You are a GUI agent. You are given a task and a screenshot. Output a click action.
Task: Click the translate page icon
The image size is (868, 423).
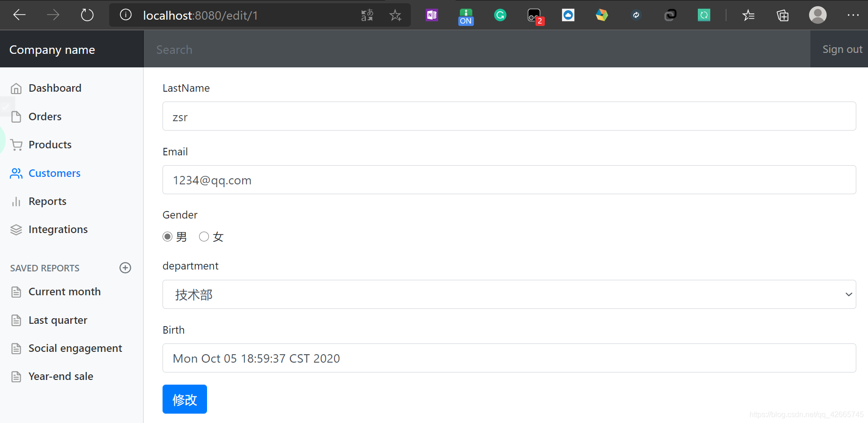click(367, 15)
